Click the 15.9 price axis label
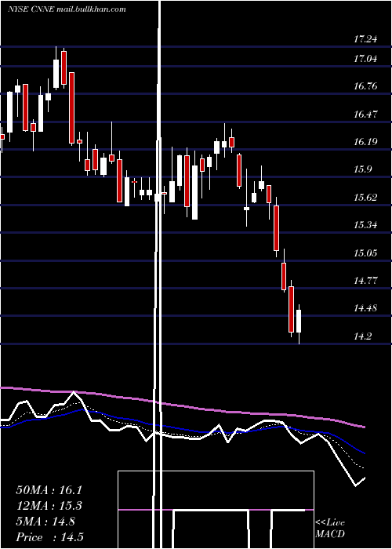Screen dimensions: 392x549 362,169
